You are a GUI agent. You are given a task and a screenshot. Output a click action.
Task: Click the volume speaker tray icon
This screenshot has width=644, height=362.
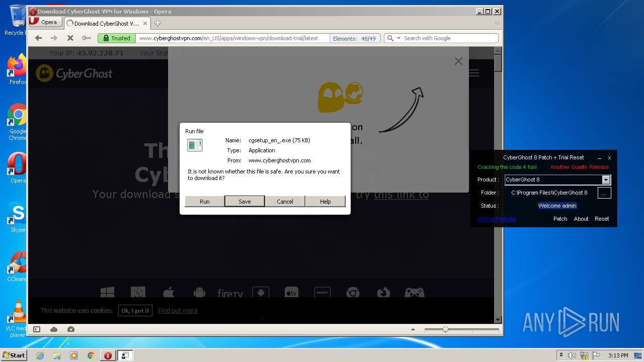point(572,355)
